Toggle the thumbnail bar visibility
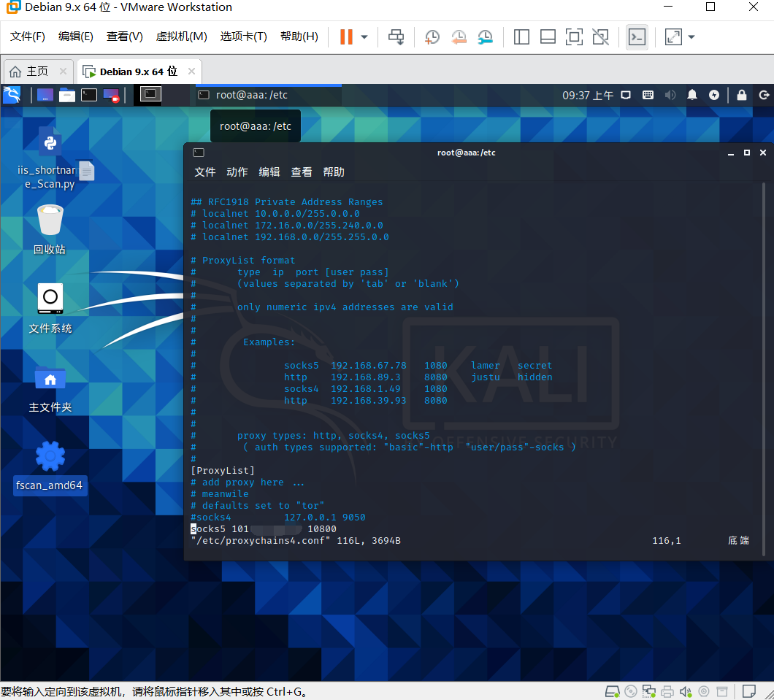 [548, 36]
